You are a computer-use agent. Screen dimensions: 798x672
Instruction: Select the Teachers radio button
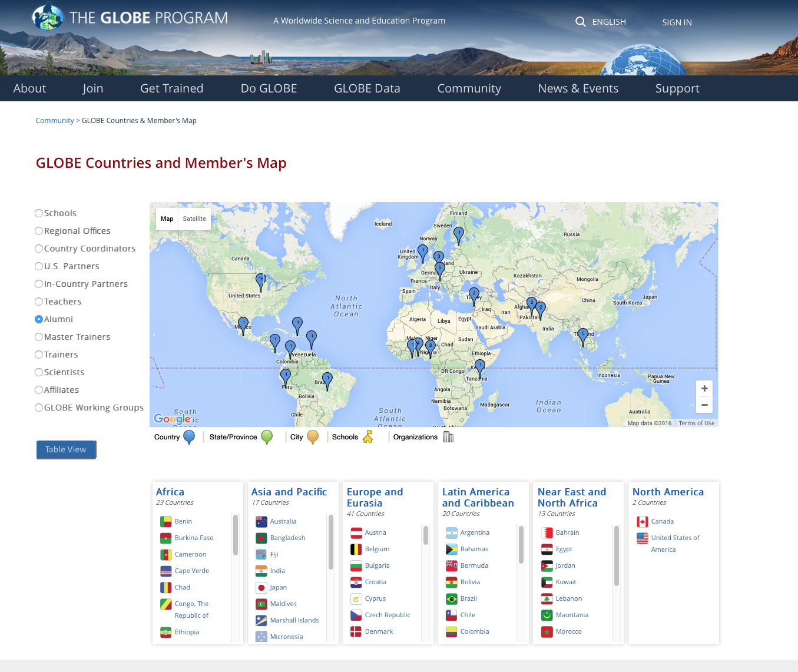[x=39, y=302]
